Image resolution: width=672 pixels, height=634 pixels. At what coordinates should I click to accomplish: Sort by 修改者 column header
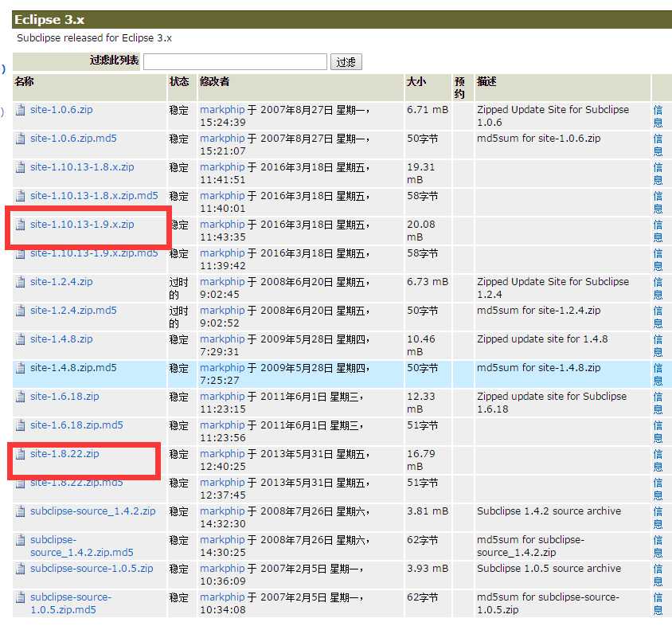[x=214, y=81]
